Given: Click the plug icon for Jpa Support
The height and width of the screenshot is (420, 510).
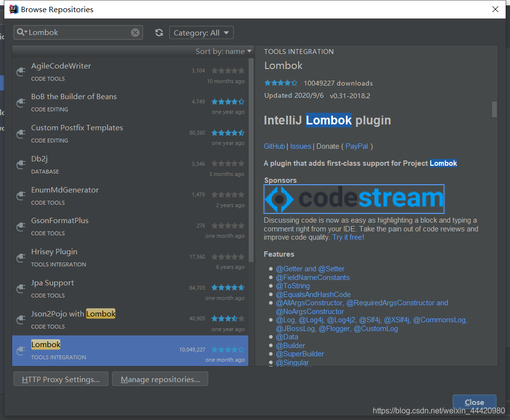Looking at the screenshot, I should coord(21,289).
